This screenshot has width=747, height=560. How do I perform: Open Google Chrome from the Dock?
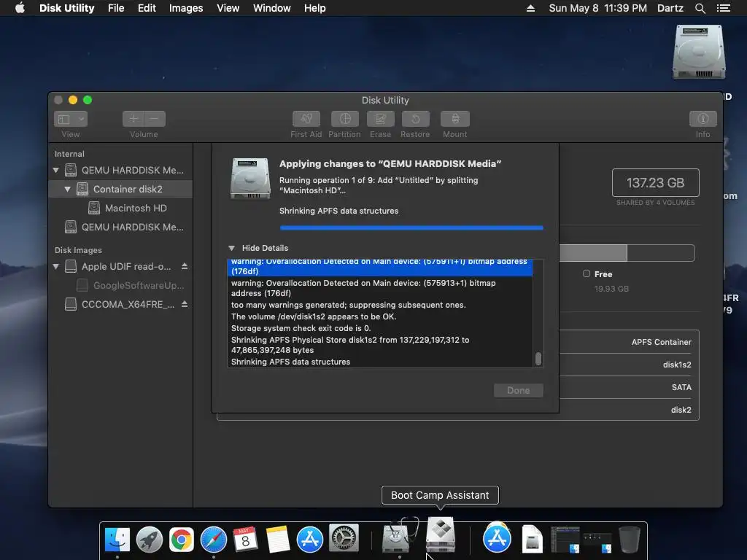click(182, 540)
